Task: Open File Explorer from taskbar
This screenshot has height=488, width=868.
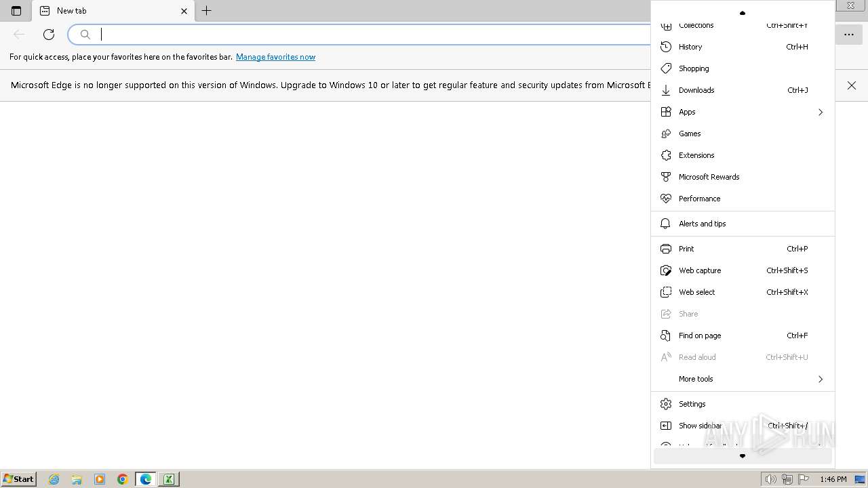Action: tap(77, 479)
